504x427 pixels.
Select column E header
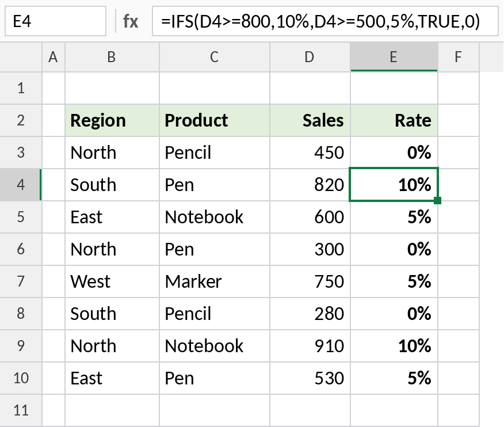coord(394,57)
